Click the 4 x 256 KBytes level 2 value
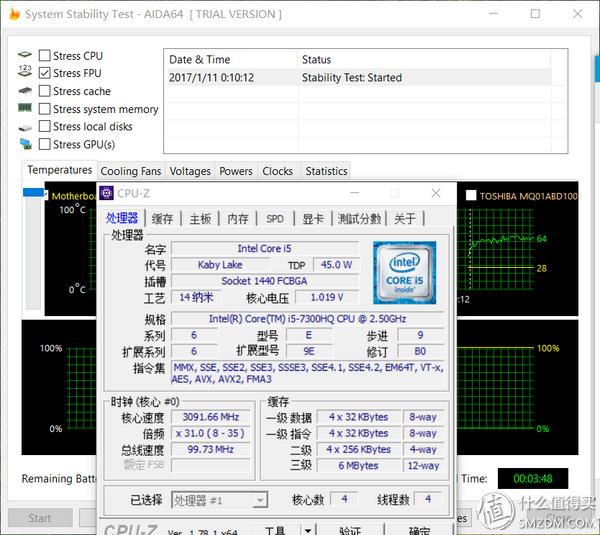Image resolution: width=600 pixels, height=535 pixels. 359,449
